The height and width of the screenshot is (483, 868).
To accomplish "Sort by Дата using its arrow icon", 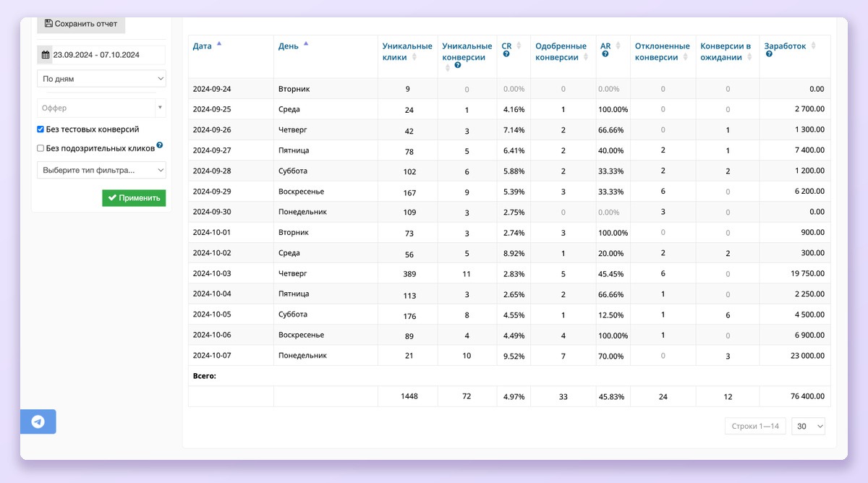I will [219, 43].
